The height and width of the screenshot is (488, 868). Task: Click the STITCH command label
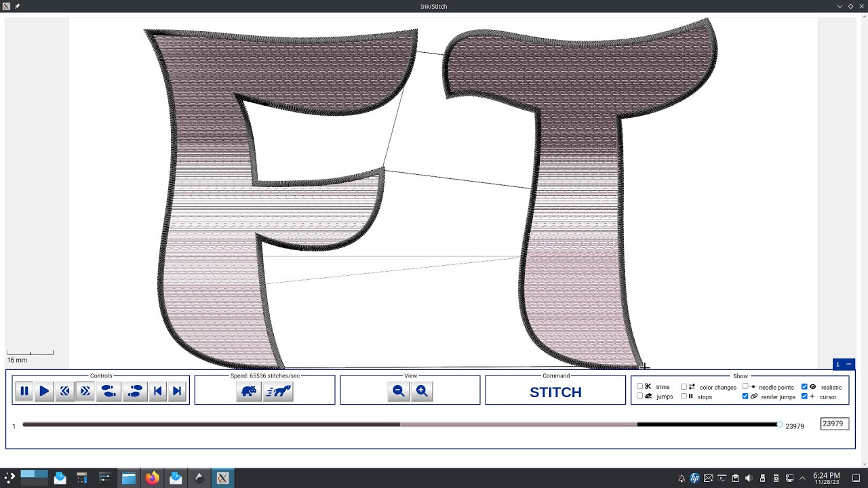(555, 392)
